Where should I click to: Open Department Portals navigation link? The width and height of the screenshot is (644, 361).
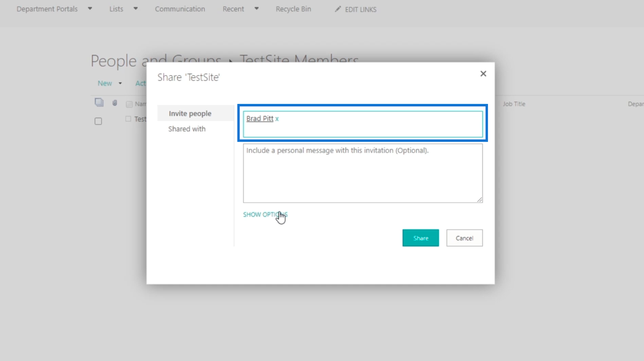coord(47,9)
